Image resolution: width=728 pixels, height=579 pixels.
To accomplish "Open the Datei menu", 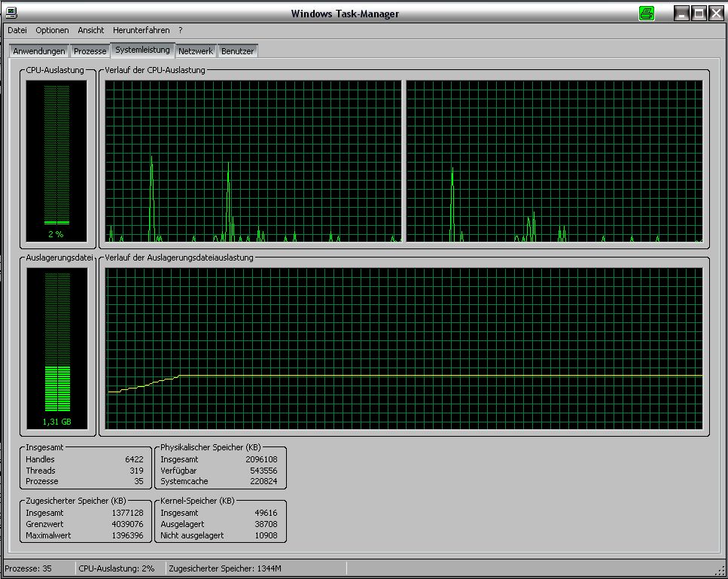I will point(17,30).
